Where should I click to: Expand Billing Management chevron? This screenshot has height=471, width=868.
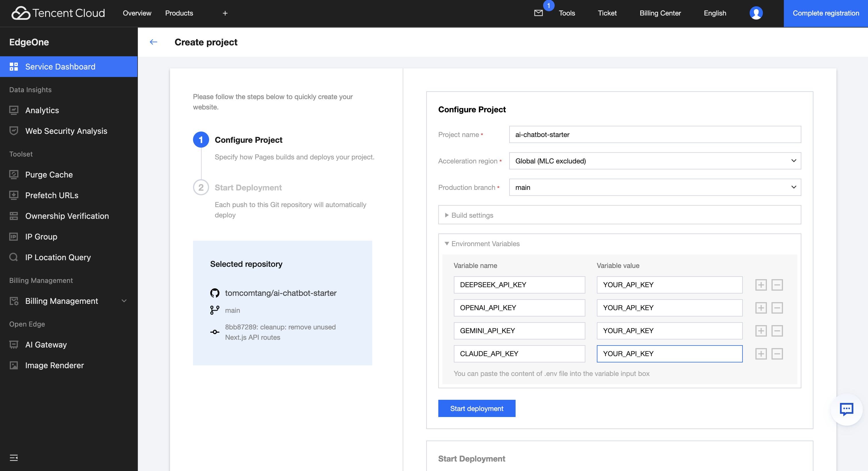124,301
